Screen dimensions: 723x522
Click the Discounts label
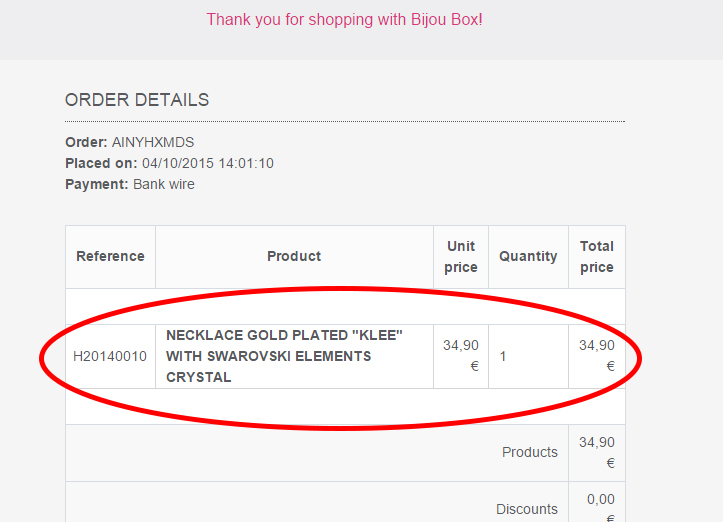coord(527,509)
